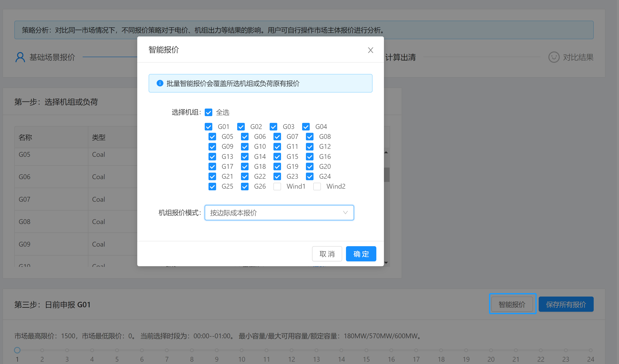This screenshot has width=619, height=364.
Task: Open the 机组报价模式 dropdown
Action: pyautogui.click(x=279, y=213)
